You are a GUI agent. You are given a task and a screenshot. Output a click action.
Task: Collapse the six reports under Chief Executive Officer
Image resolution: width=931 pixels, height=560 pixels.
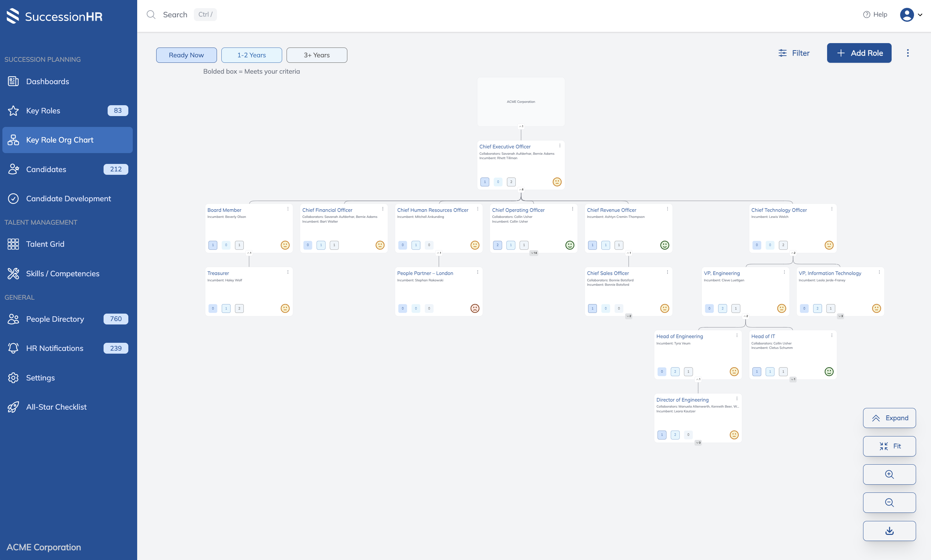point(522,189)
